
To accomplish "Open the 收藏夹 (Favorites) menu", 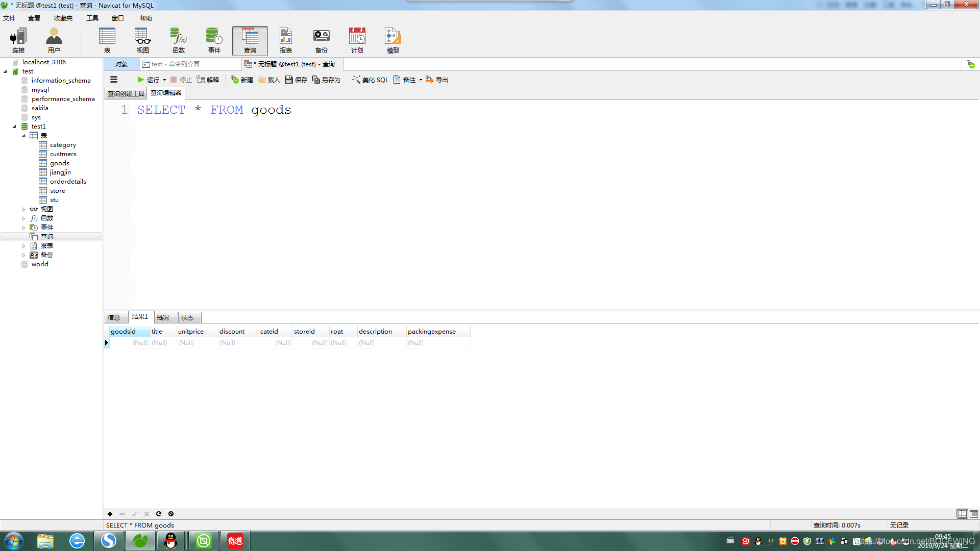I will tap(63, 18).
